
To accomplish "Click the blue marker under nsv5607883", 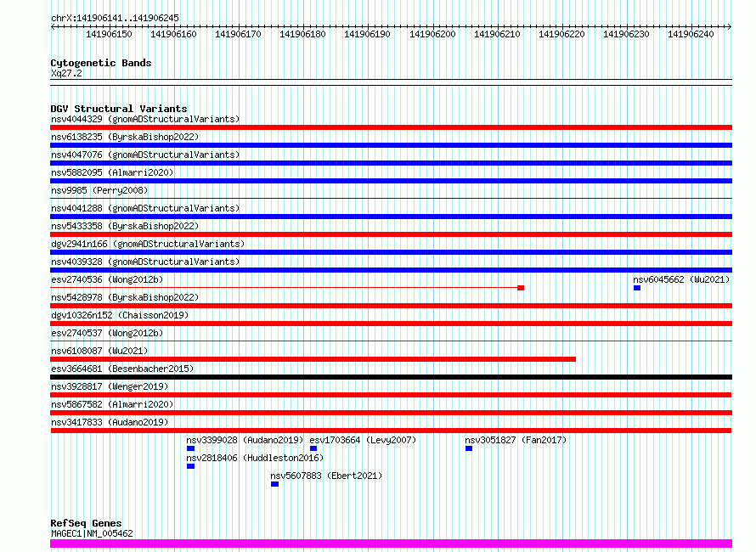I will (x=274, y=484).
